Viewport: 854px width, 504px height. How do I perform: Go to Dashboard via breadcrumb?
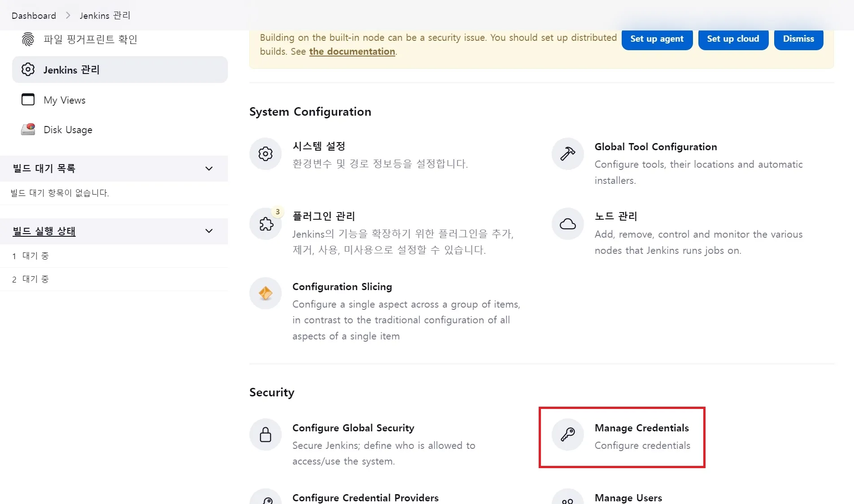click(x=34, y=16)
